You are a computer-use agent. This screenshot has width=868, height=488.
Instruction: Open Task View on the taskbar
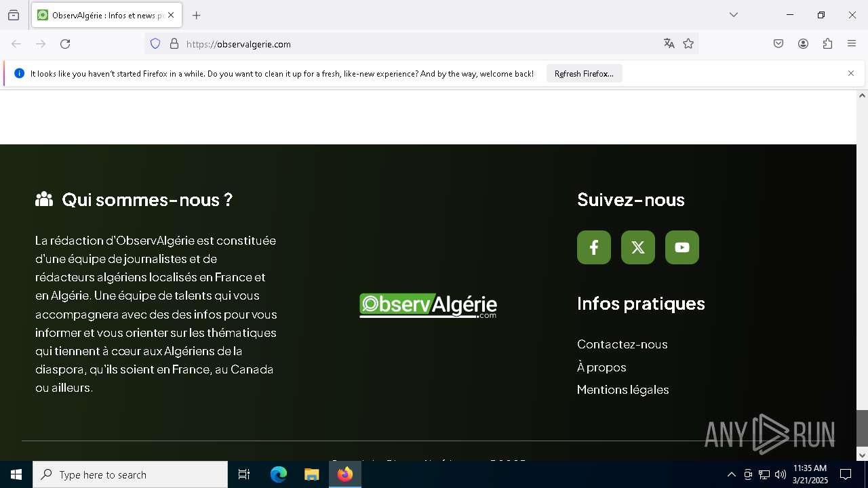(x=244, y=474)
